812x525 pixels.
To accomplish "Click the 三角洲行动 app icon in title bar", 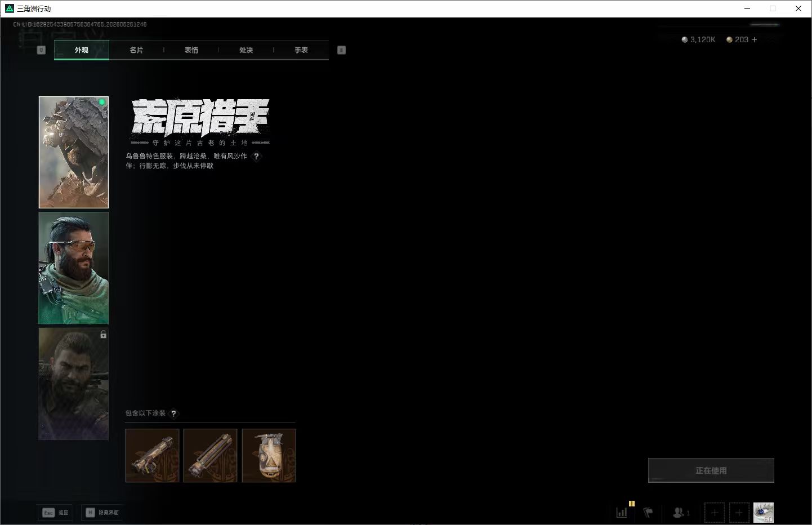I will 9,8.
